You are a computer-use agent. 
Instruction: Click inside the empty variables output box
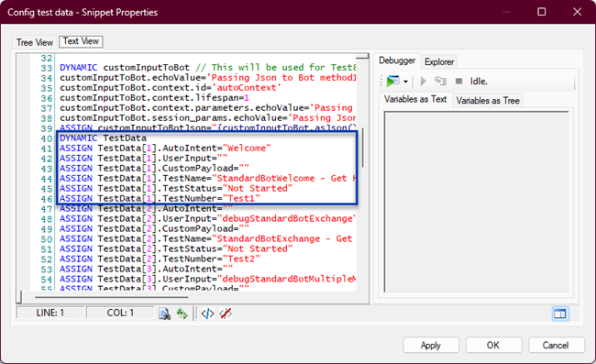[476, 202]
